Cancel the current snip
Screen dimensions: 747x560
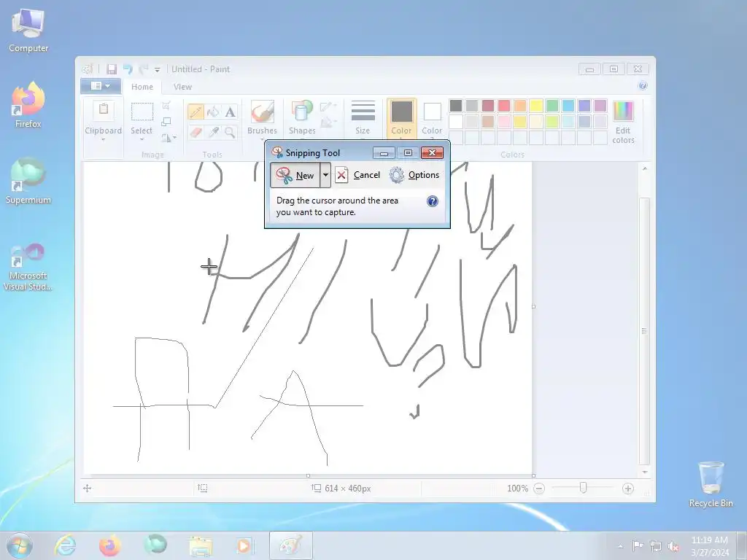[357, 175]
